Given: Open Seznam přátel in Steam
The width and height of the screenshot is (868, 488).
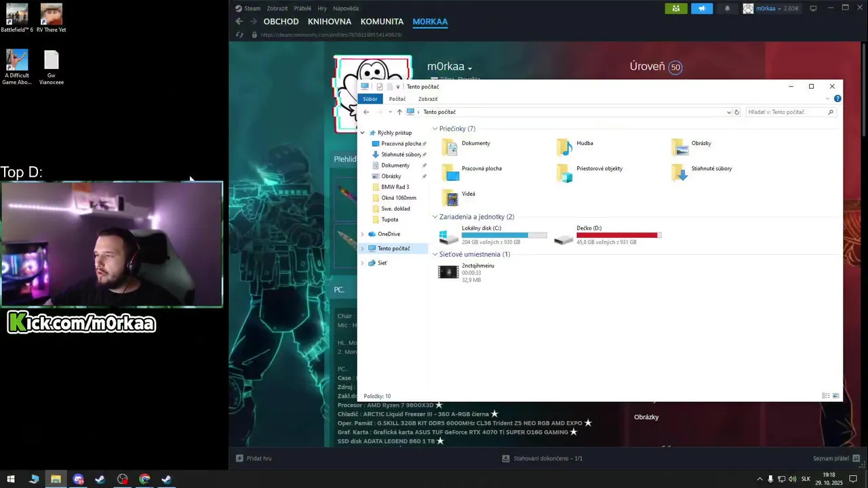Looking at the screenshot, I should (x=837, y=458).
